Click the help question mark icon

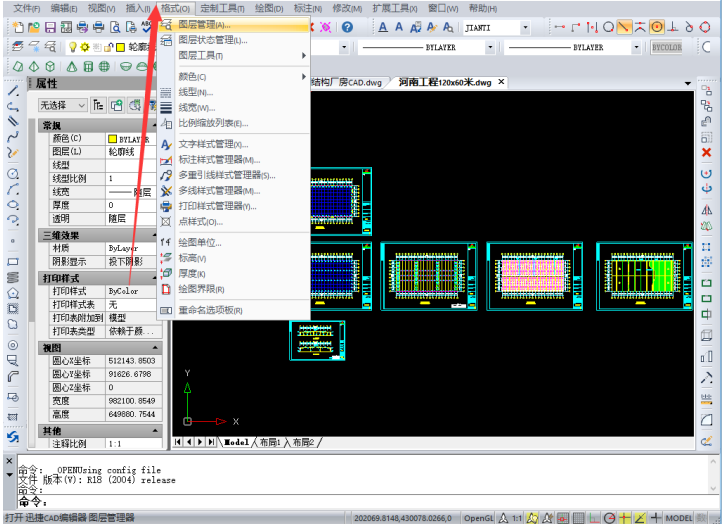point(347,27)
